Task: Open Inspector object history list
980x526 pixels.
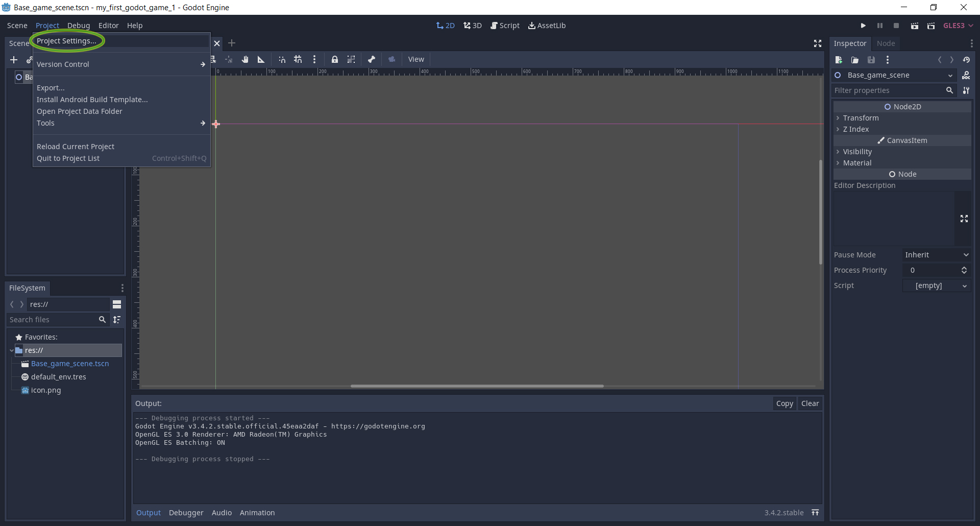Action: pyautogui.click(x=966, y=60)
